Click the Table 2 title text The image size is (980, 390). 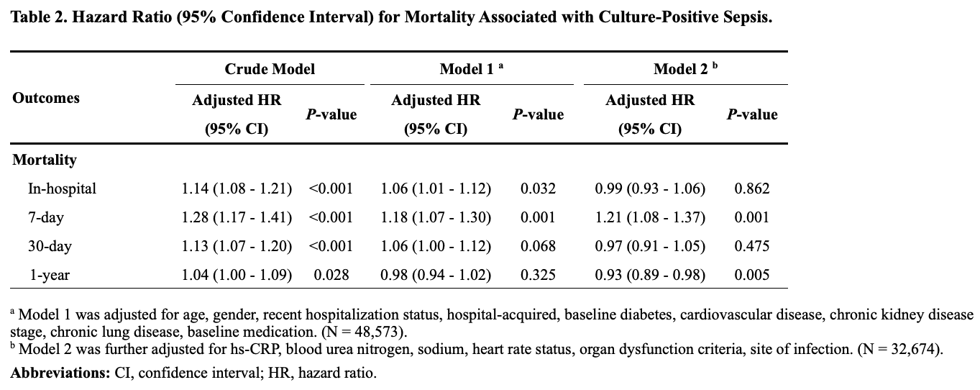[392, 17]
